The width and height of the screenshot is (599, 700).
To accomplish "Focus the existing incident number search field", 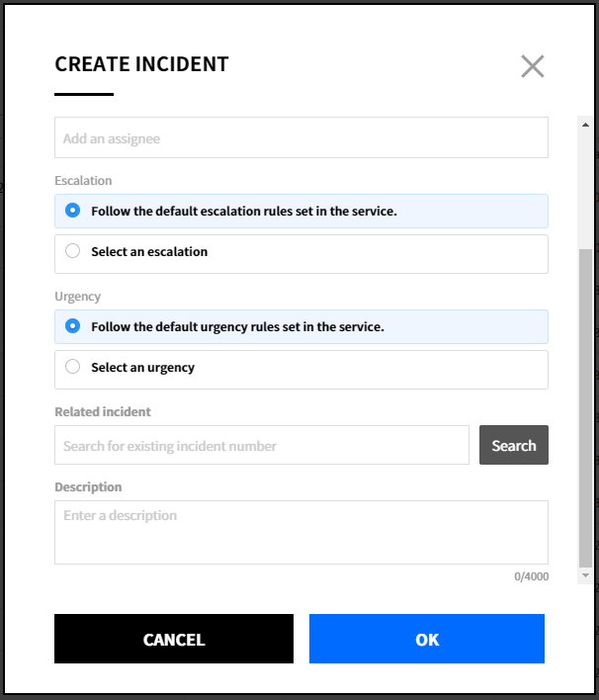I will tap(261, 446).
